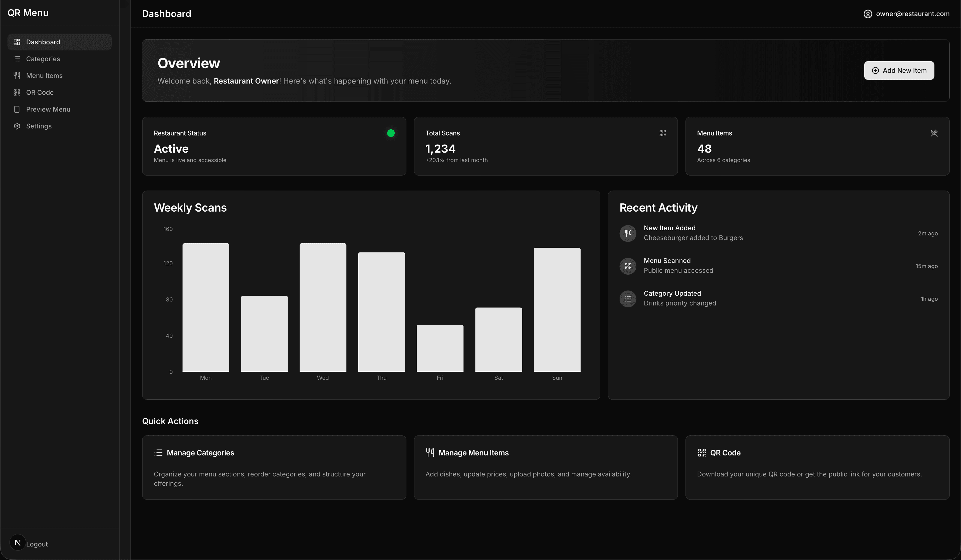
Task: Click the Wednesday bar in Weekly Scans chart
Action: (x=323, y=307)
